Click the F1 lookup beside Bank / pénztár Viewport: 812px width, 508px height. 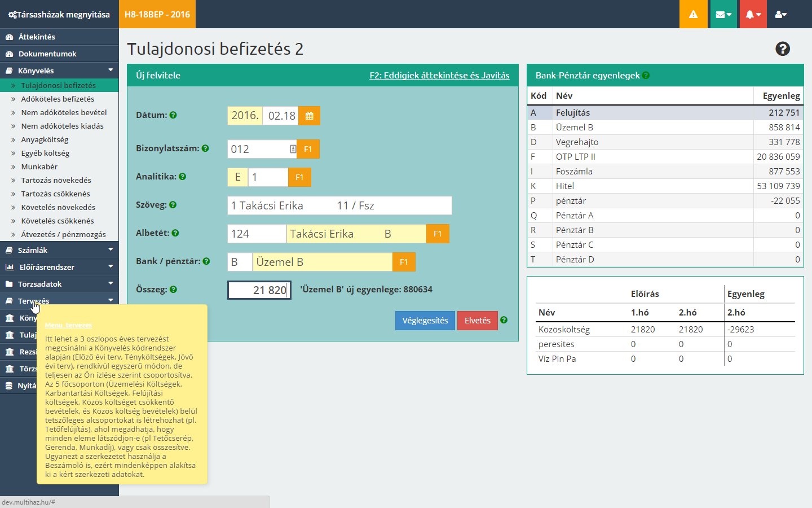[404, 262]
